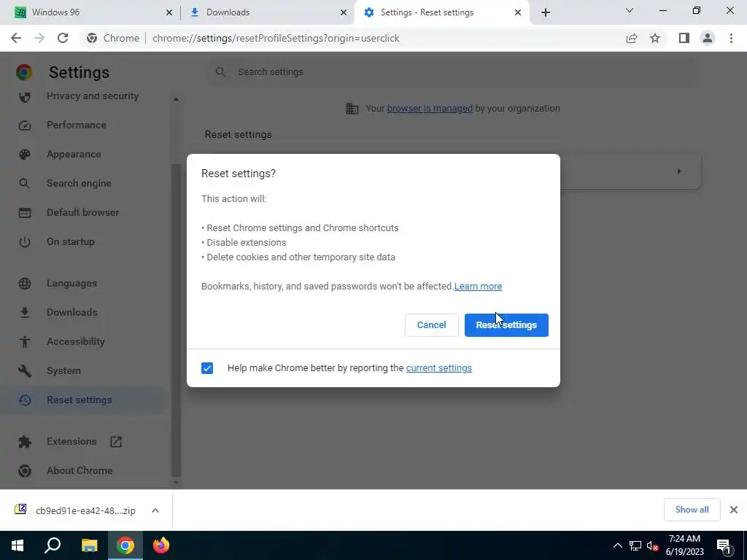Image resolution: width=747 pixels, height=560 pixels.
Task: Close the Windows 96 tab
Action: (x=169, y=12)
